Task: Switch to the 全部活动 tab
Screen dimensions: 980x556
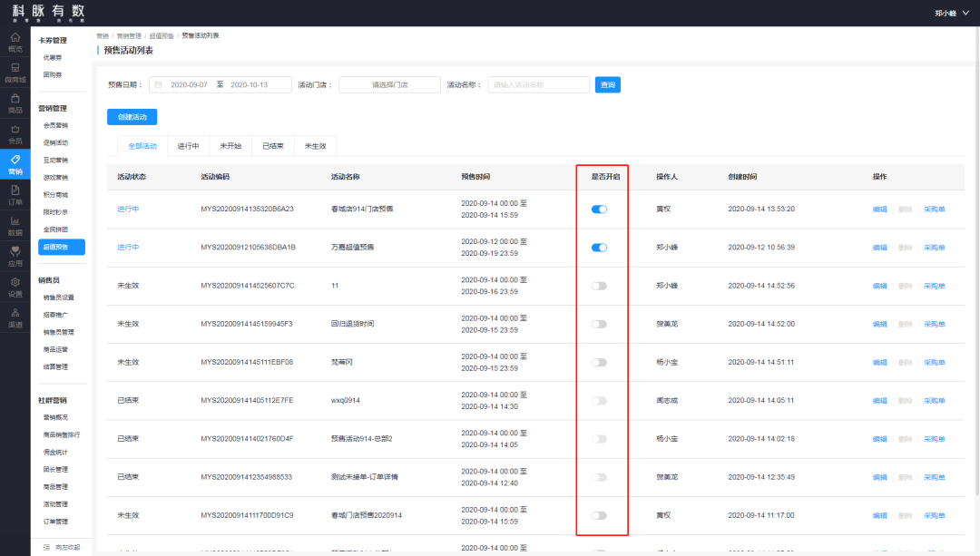Action: [142, 145]
